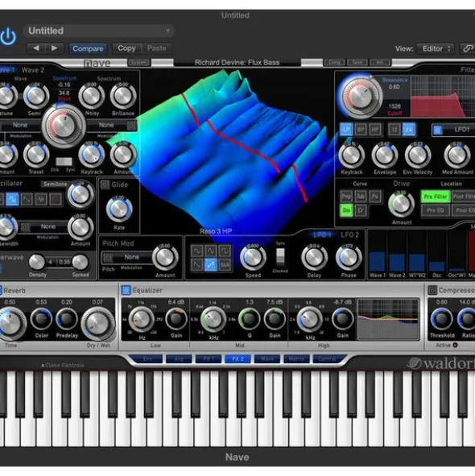Select the pulse oscillator waveform icon
This screenshot has width=475, height=476.
(x=12, y=200)
